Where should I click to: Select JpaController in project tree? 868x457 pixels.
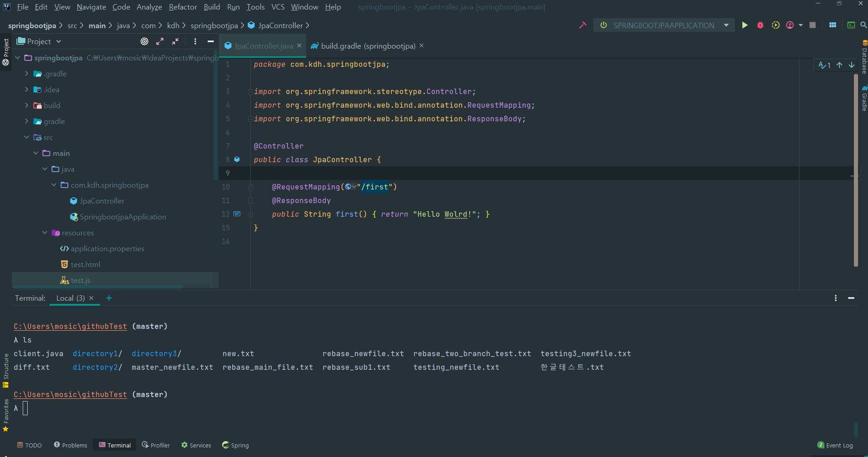coord(102,201)
